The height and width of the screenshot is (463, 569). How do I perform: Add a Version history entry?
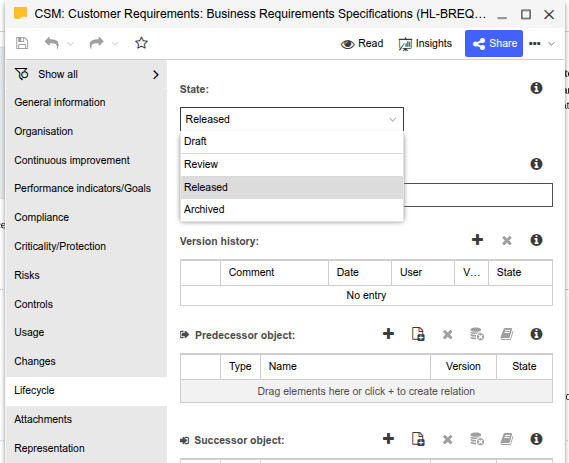(x=477, y=240)
